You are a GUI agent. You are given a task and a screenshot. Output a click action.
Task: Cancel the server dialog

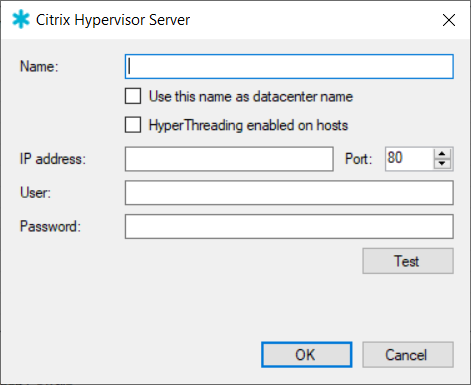(x=408, y=355)
